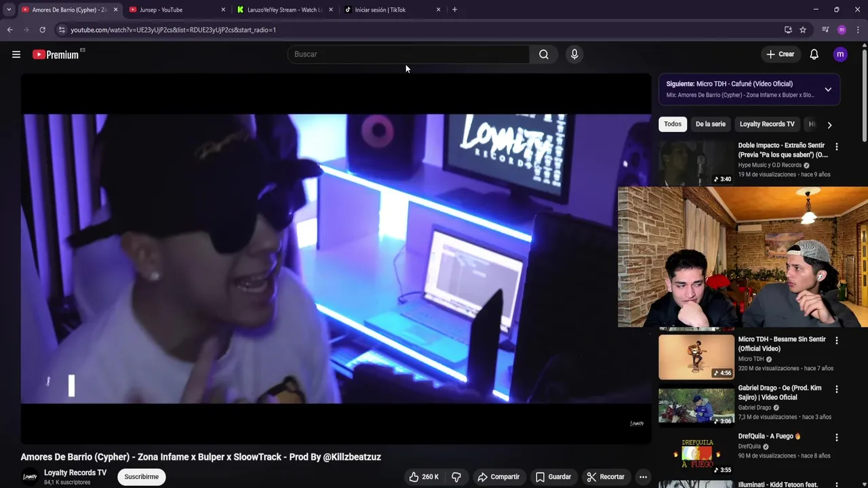Open the account avatar menu in YouTube

click(x=840, y=54)
